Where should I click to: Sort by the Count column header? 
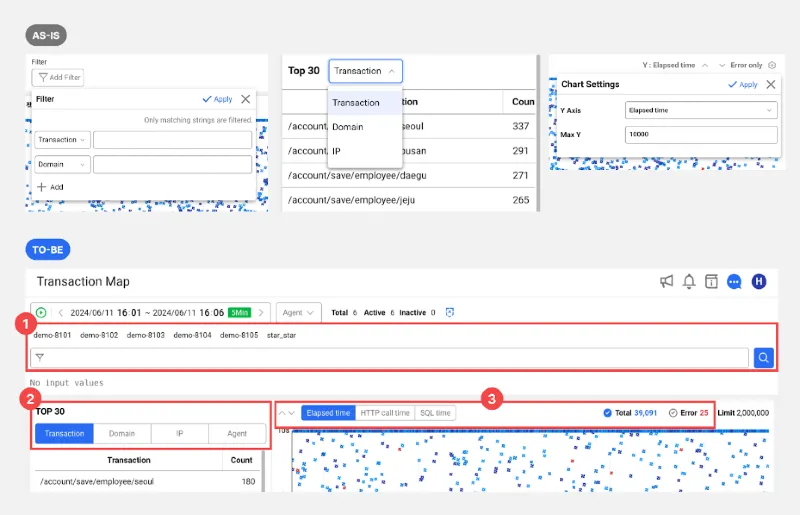click(x=241, y=460)
